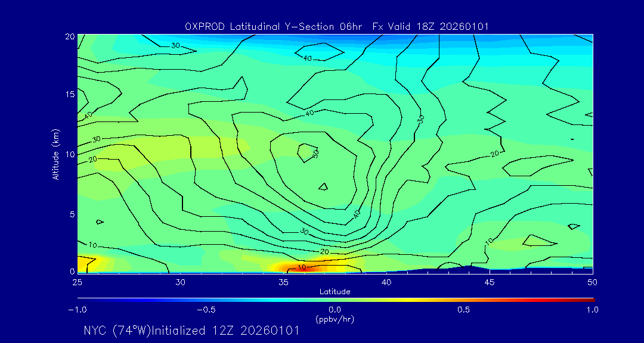The width and height of the screenshot is (644, 343).
Task: Click the Altitude (km) y-axis label
Action: pos(55,154)
